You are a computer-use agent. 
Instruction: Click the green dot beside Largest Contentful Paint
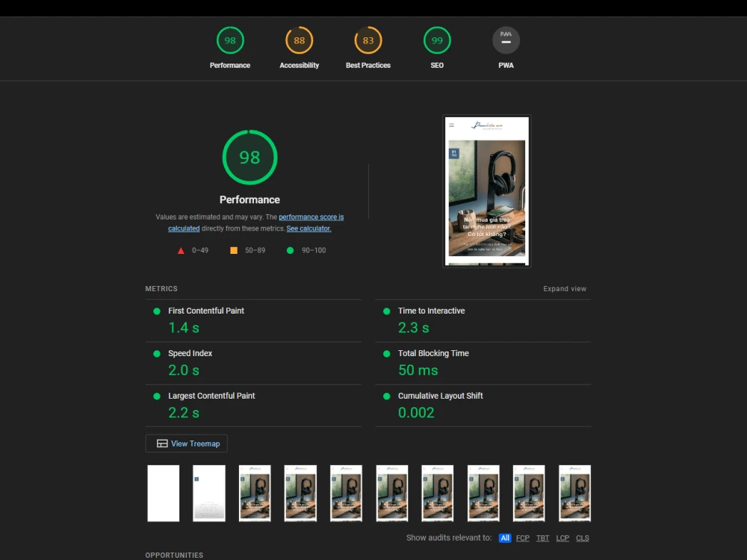pyautogui.click(x=157, y=396)
